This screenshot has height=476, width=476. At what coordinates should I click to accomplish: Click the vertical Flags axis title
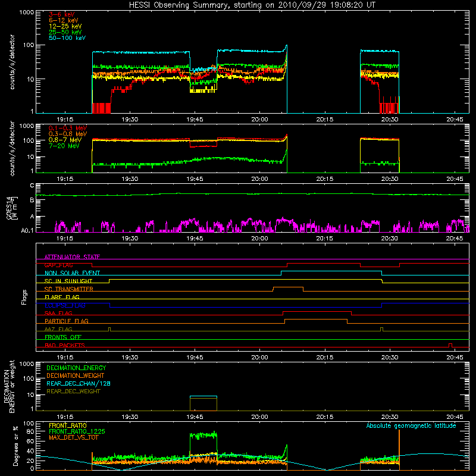pos(24,297)
